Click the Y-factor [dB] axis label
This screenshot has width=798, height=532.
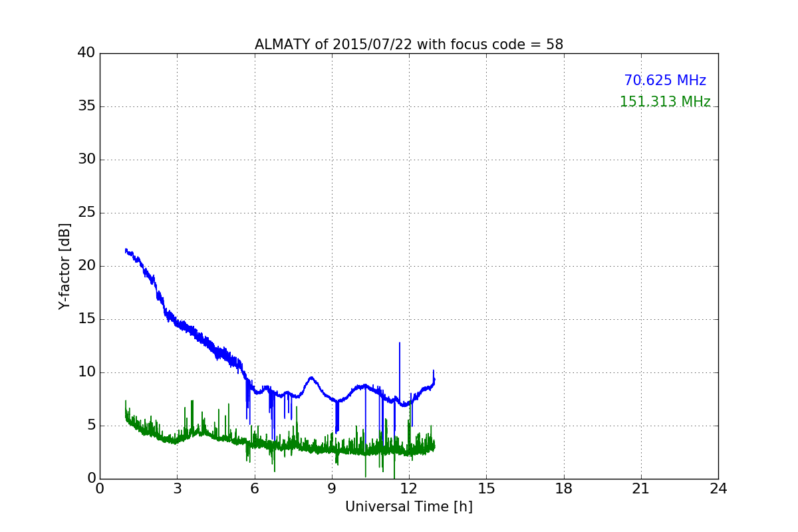[x=65, y=266]
